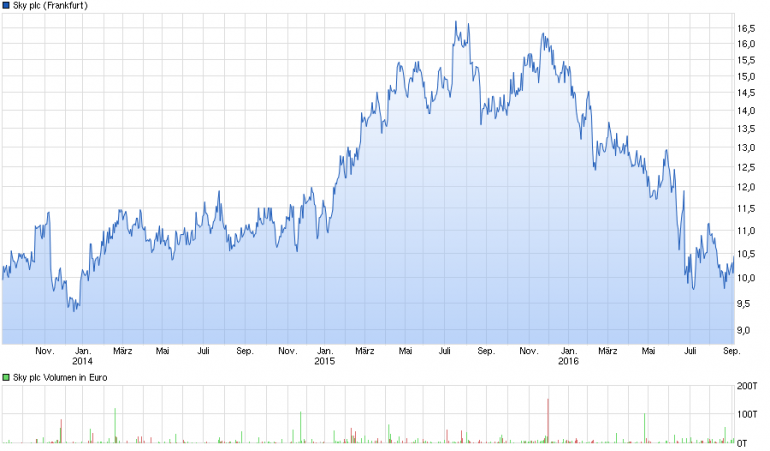Click the 9,0 price axis label
The image size is (770, 451).
pos(744,330)
